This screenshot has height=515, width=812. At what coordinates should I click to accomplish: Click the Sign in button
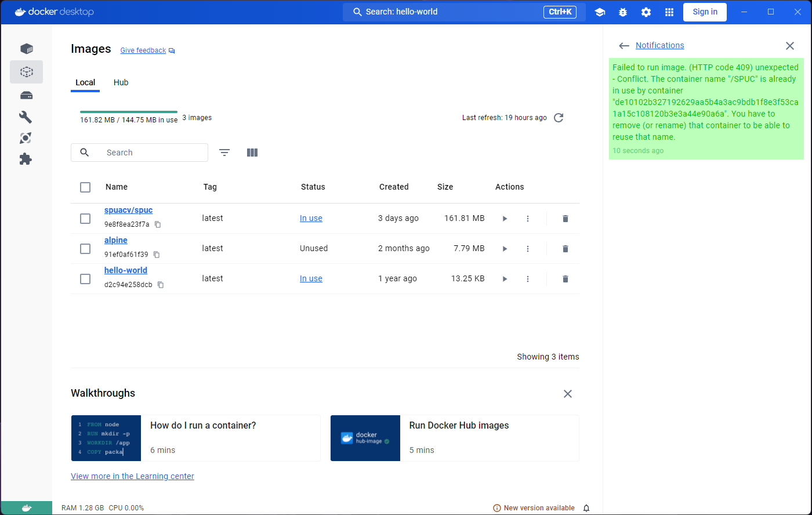click(705, 12)
